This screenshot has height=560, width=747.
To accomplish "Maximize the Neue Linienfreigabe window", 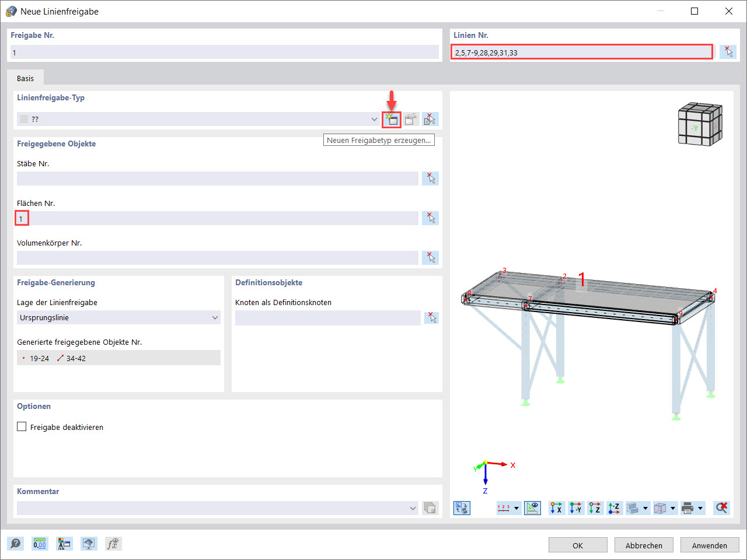I will [x=694, y=11].
